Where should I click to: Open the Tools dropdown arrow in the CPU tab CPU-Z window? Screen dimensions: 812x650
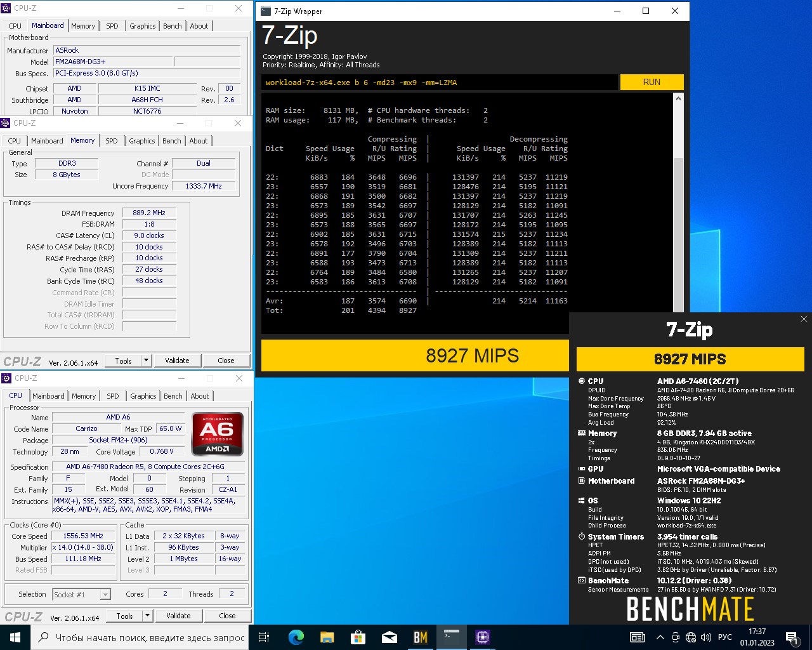tap(147, 616)
